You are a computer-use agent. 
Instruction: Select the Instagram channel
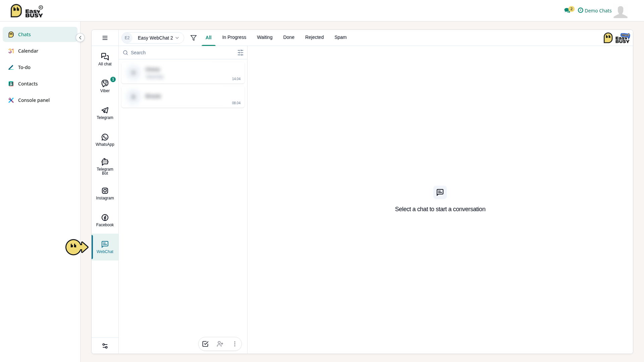(105, 193)
